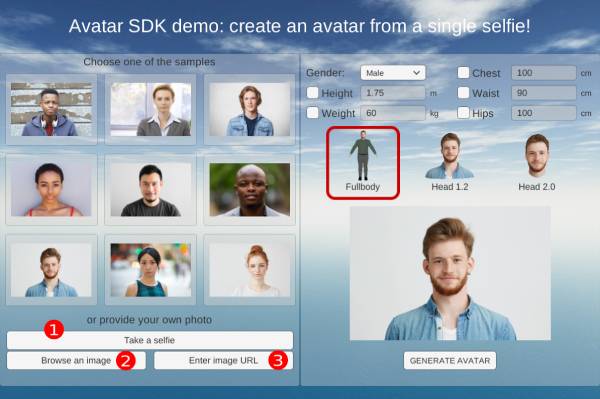Viewport: 600px width, 399px height.
Task: Open the Gender dropdown
Action: click(393, 73)
